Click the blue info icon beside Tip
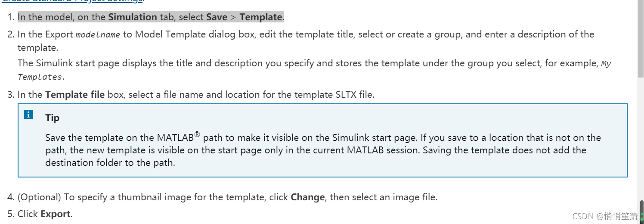The height and width of the screenshot is (224, 644). (28, 115)
